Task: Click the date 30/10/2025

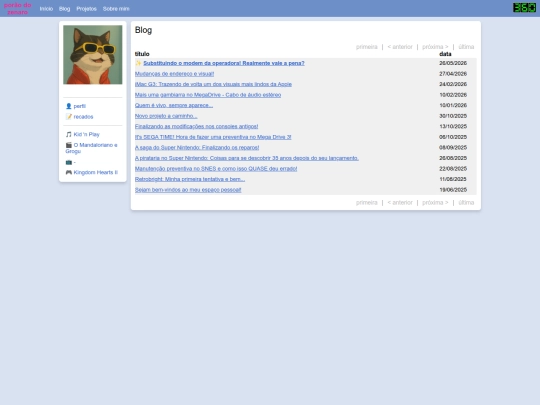Action: point(453,116)
